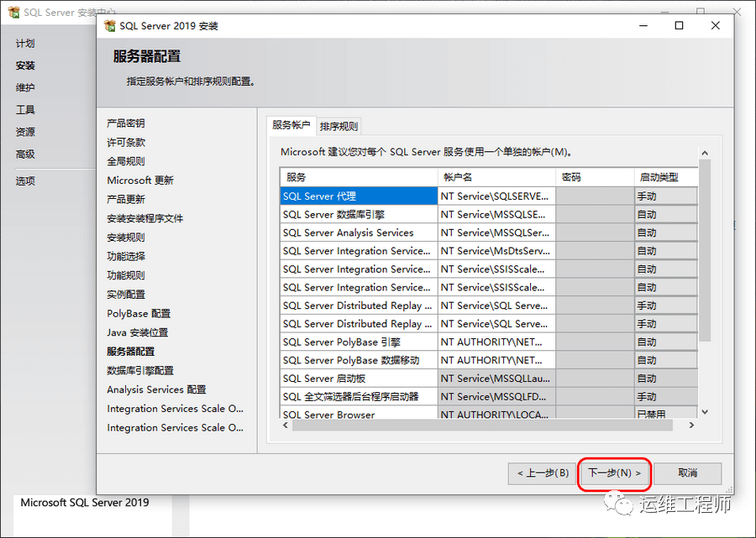The height and width of the screenshot is (538, 756).
Task: Close the SQL Server 2019 安装 window
Action: [716, 25]
